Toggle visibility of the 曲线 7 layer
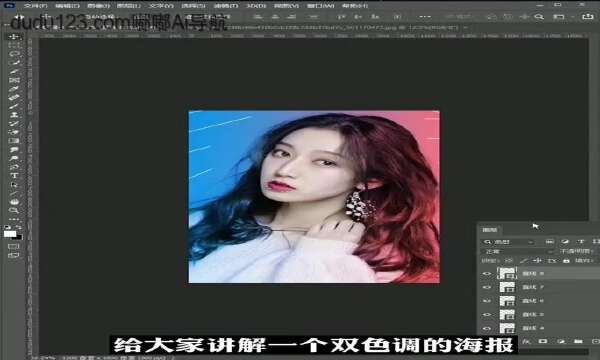The width and height of the screenshot is (600, 360). (x=487, y=287)
